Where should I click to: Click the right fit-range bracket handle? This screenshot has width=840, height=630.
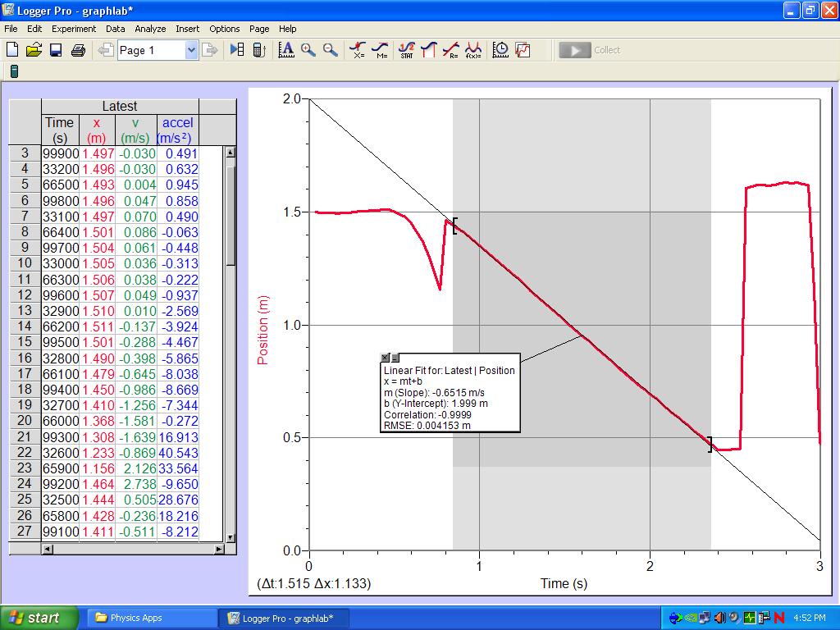click(710, 444)
